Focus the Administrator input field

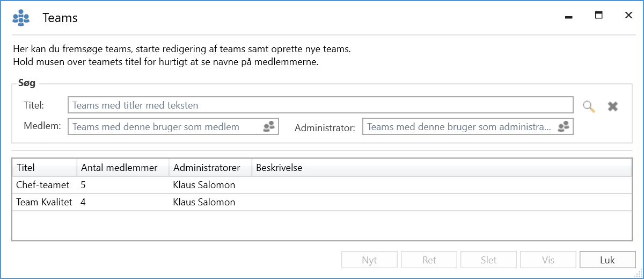coord(459,126)
